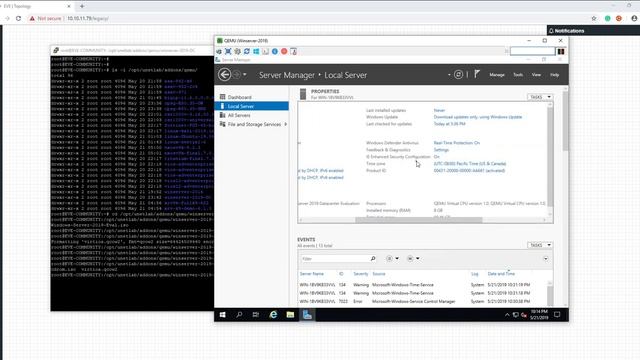640x360 pixels.
Task: Select the Service Control Manager error event row
Action: click(x=422, y=301)
